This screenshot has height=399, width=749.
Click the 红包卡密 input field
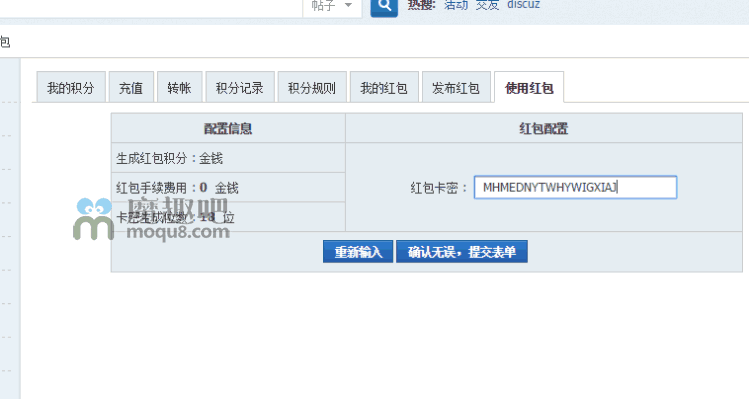(575, 187)
